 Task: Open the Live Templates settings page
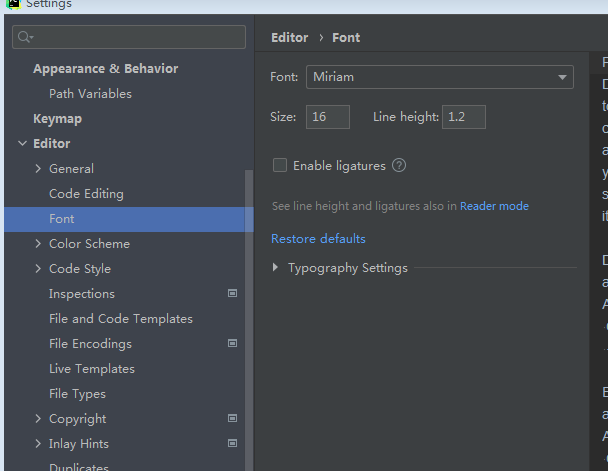[92, 369]
